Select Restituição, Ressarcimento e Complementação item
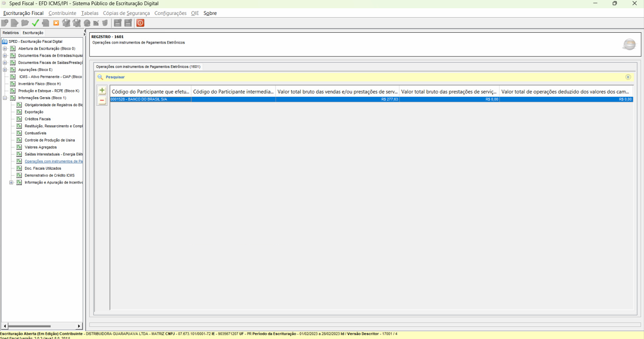Viewport: 644px width, 339px height. click(54, 126)
